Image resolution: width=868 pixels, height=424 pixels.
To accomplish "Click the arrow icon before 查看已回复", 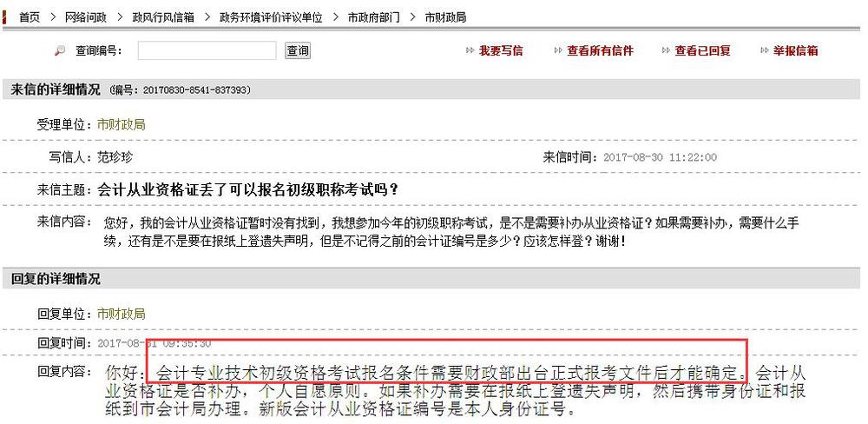I will 666,51.
